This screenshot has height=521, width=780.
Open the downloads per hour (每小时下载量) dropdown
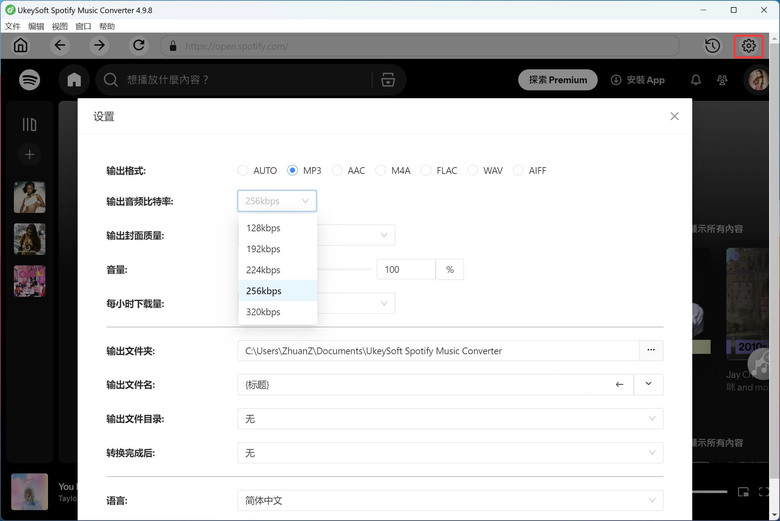356,303
